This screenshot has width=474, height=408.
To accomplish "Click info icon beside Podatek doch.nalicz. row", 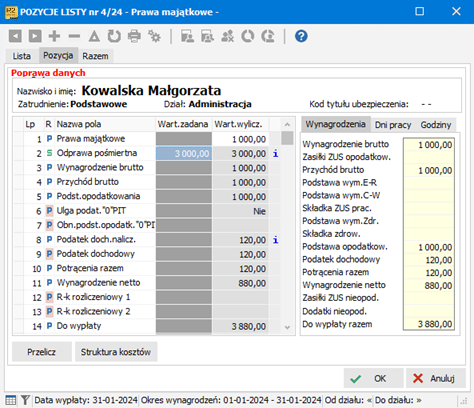I will (275, 240).
